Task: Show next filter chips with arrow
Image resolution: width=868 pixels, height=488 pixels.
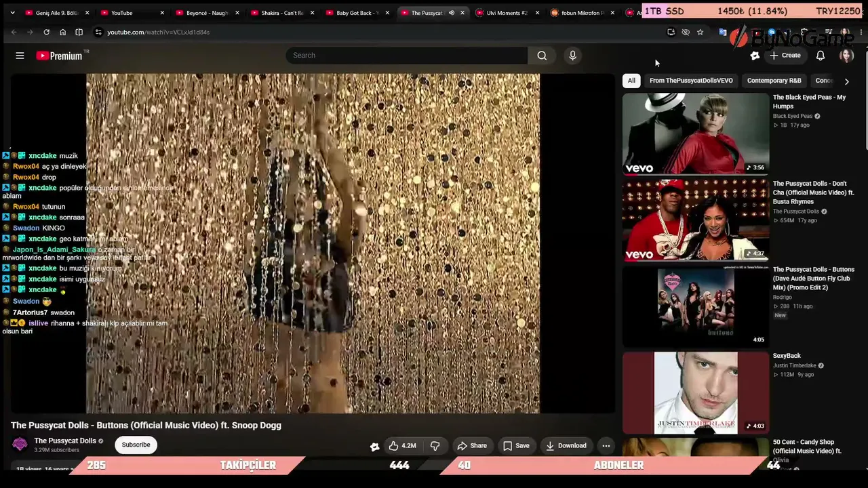Action: point(846,81)
